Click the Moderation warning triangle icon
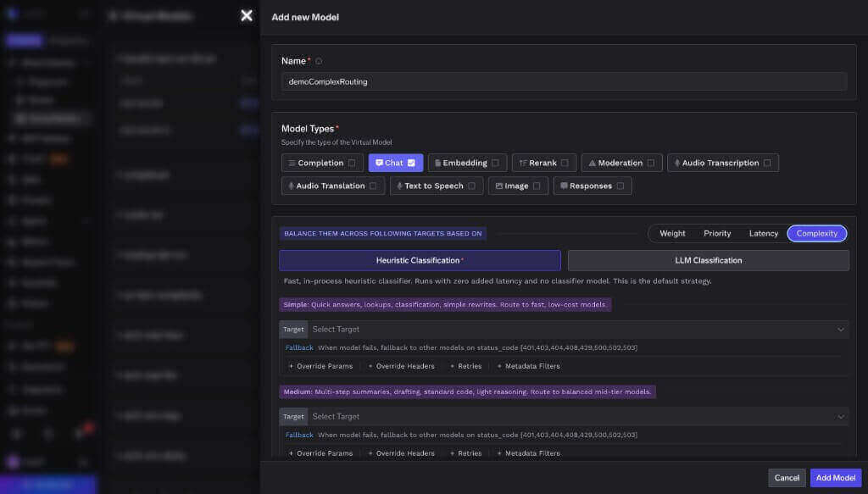This screenshot has height=494, width=868. click(x=592, y=163)
